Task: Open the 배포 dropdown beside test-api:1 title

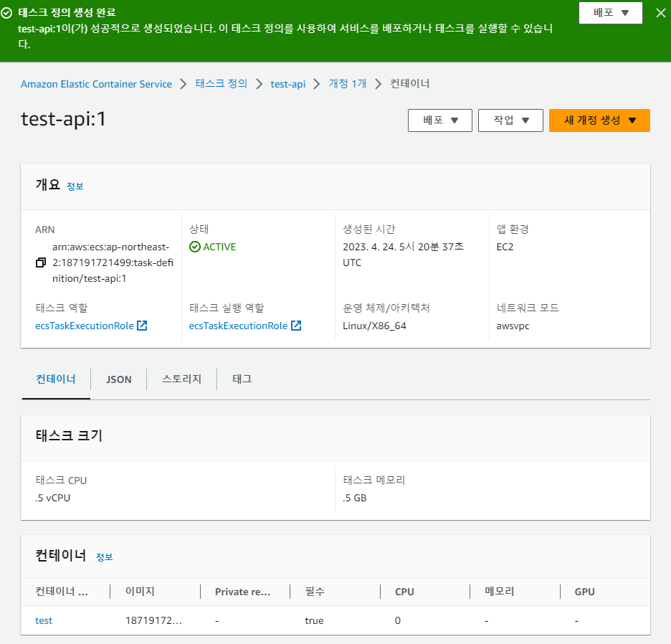Action: pos(440,120)
